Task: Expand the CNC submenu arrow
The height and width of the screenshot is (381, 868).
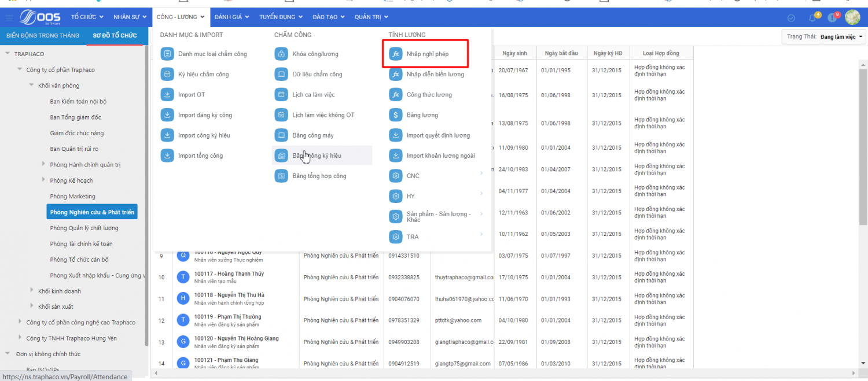Action: coord(481,173)
